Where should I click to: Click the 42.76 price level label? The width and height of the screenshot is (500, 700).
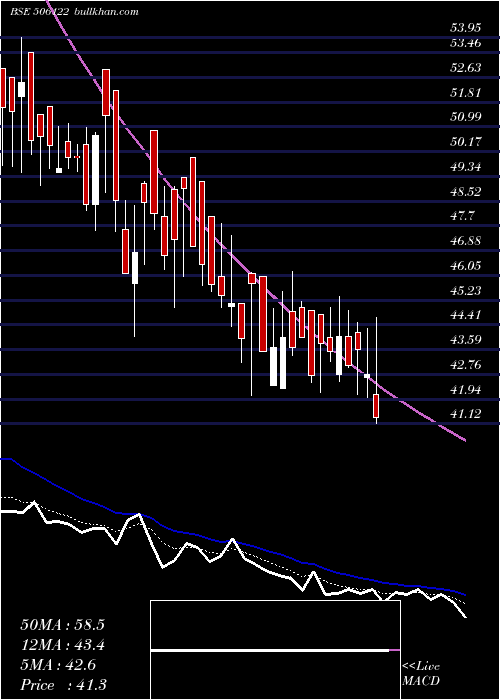click(x=466, y=365)
